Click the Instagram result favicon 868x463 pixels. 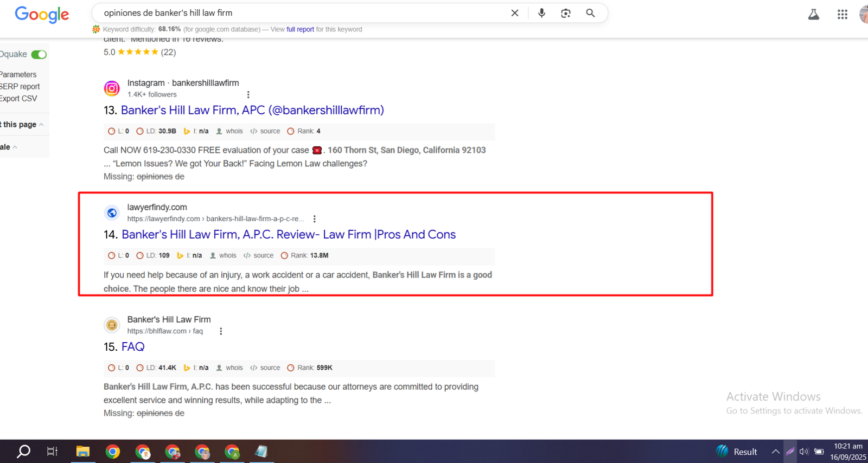point(112,88)
